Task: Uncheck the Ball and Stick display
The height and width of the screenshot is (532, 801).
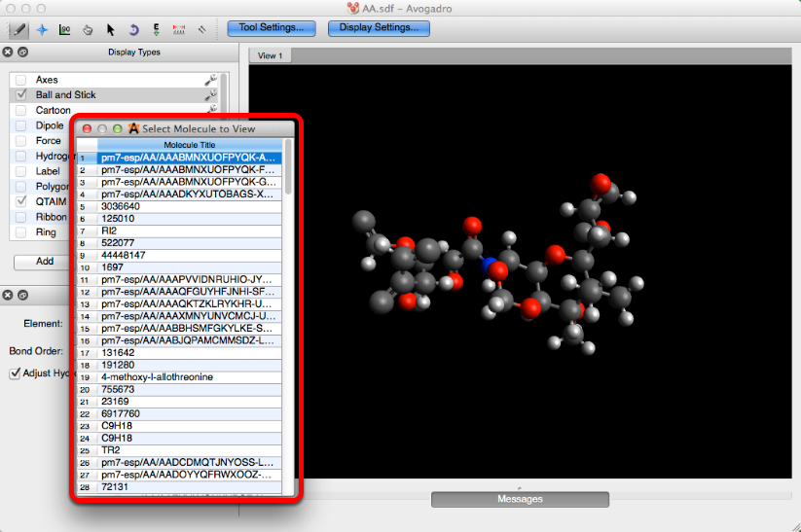Action: [x=21, y=95]
